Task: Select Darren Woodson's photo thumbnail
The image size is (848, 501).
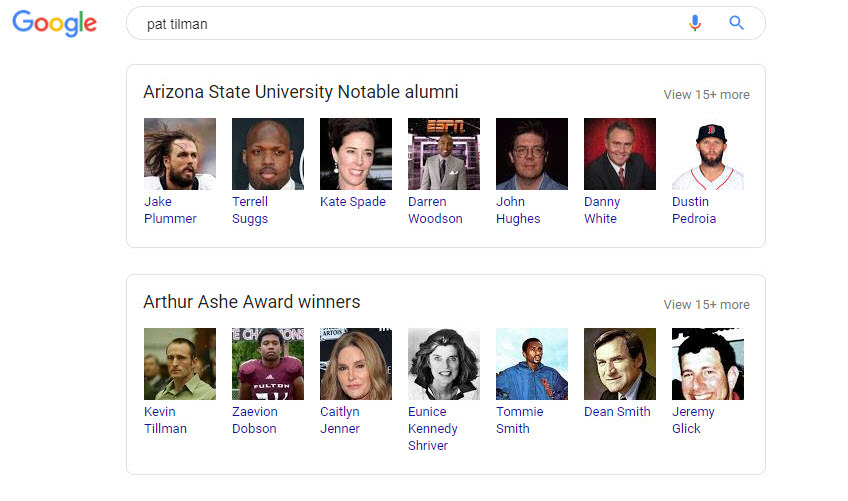Action: pyautogui.click(x=444, y=154)
